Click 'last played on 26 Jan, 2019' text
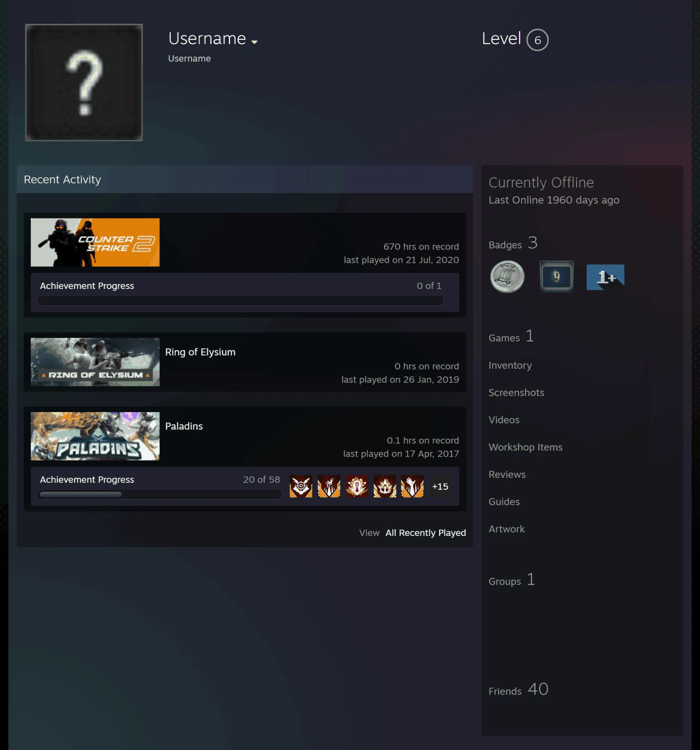This screenshot has width=700, height=750. 400,379
